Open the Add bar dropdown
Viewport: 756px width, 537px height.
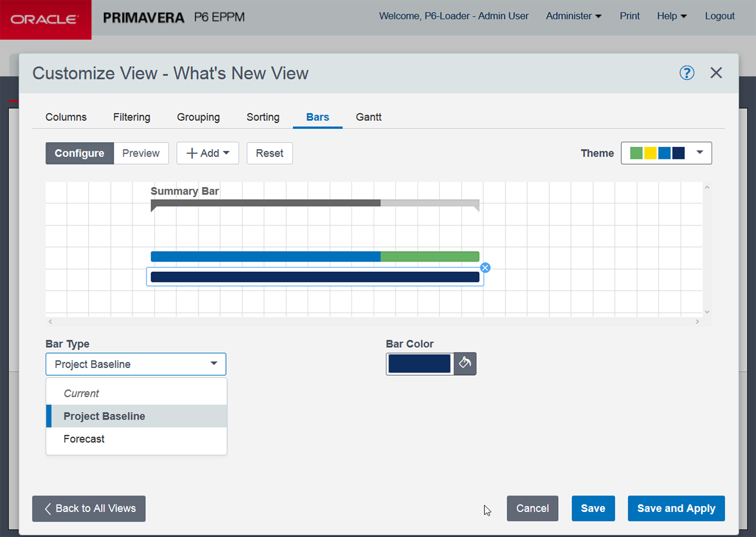(x=208, y=154)
